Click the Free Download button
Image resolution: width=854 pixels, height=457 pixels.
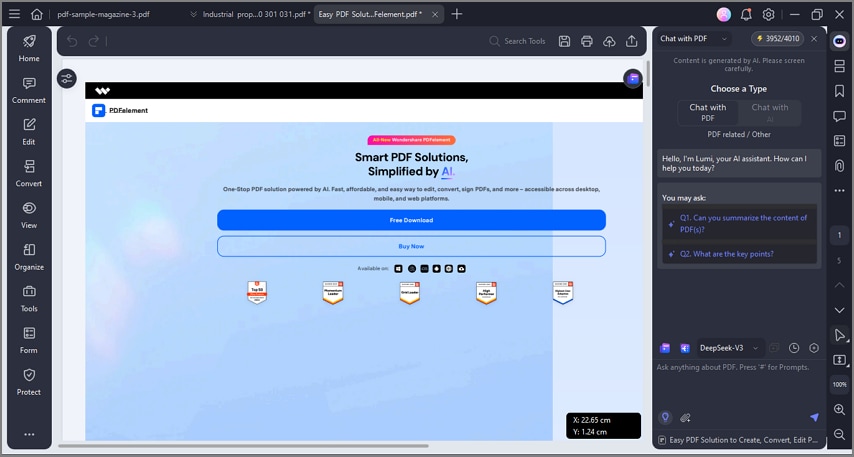click(x=411, y=220)
